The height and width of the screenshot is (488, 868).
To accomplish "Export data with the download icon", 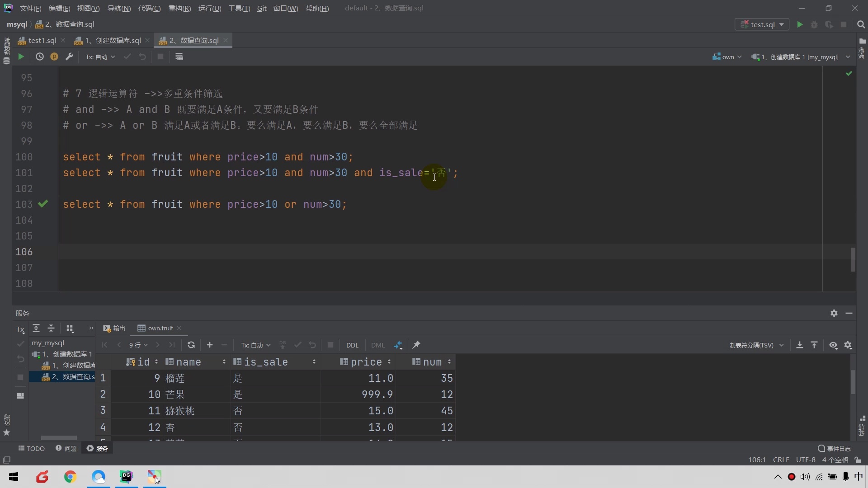I will pos(799,345).
